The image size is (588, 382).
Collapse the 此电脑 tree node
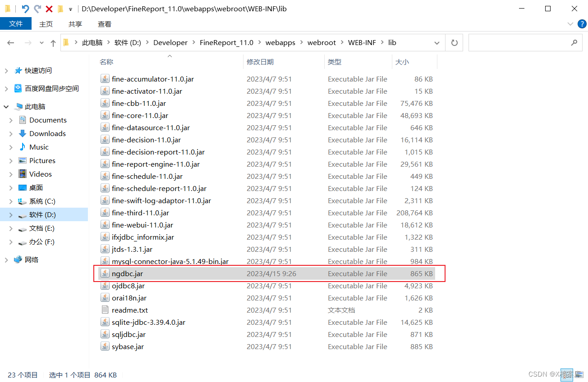6,107
